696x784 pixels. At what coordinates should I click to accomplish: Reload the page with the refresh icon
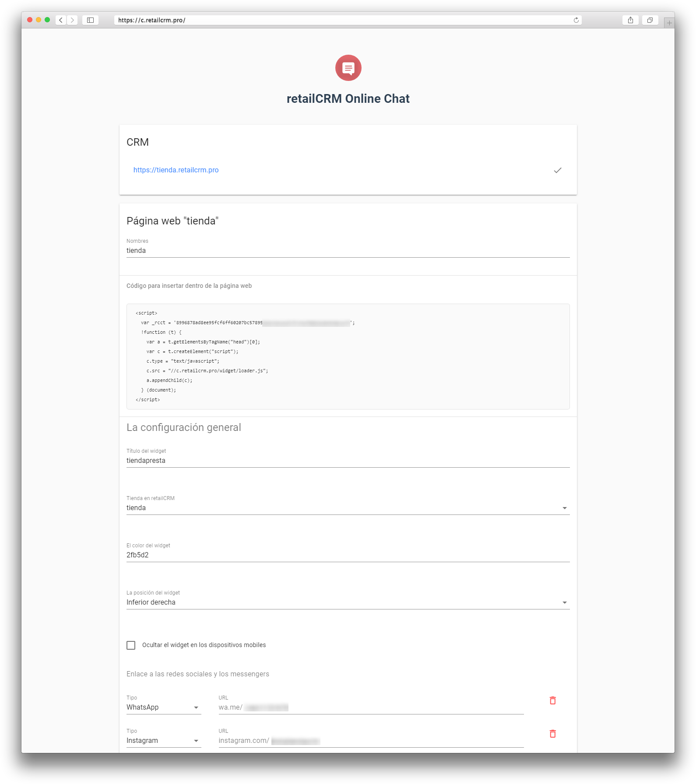pos(576,20)
